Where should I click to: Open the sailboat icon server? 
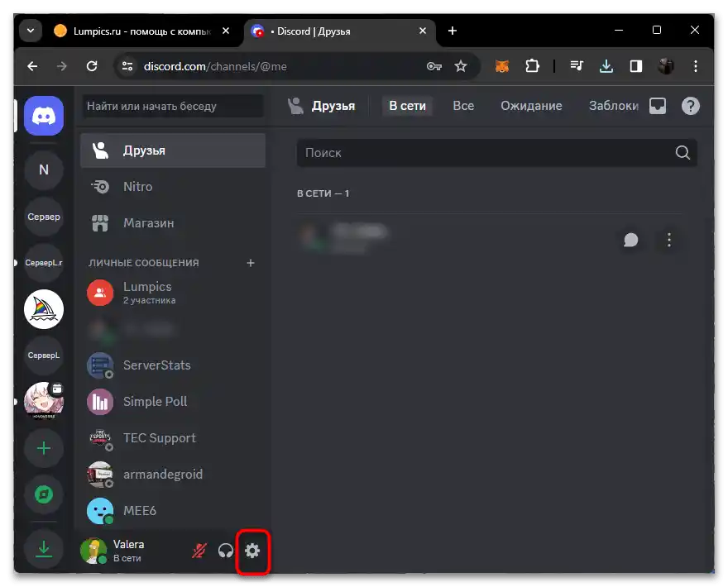point(44,309)
